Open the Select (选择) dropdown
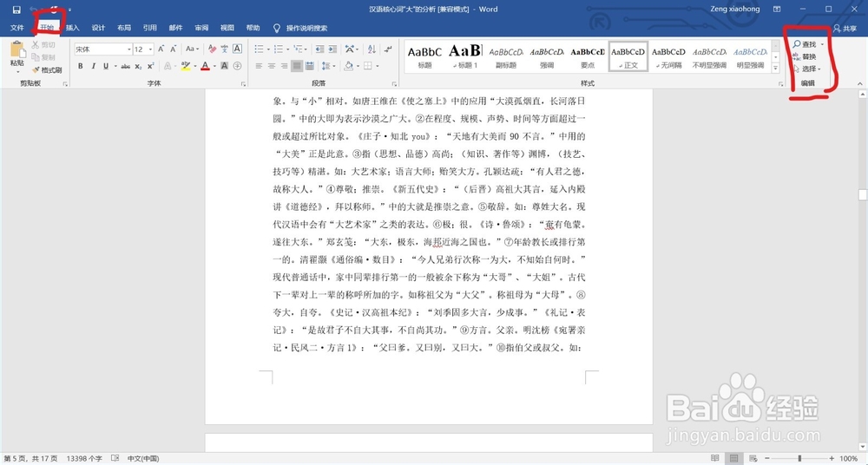 pyautogui.click(x=806, y=69)
